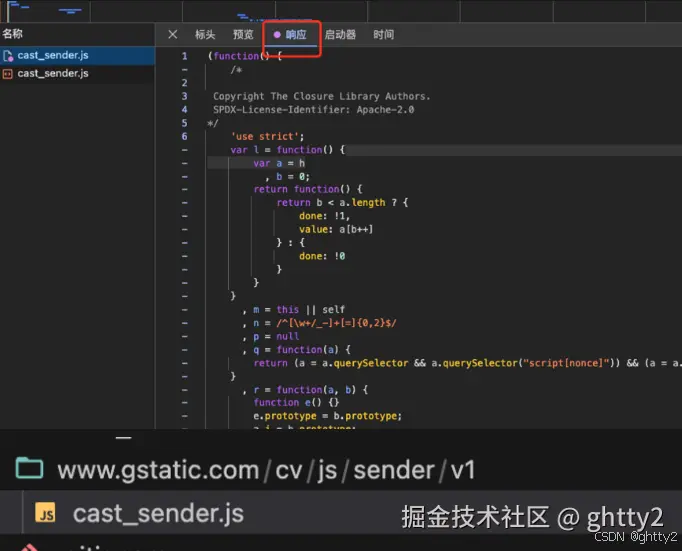Image resolution: width=682 pixels, height=551 pixels.
Task: Click the SPDX-License-Identifier: Apache-2.0 line
Action: [x=313, y=110]
